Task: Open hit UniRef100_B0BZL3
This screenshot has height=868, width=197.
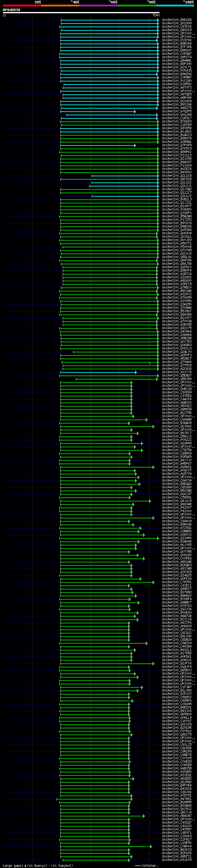Action: coord(177,200)
